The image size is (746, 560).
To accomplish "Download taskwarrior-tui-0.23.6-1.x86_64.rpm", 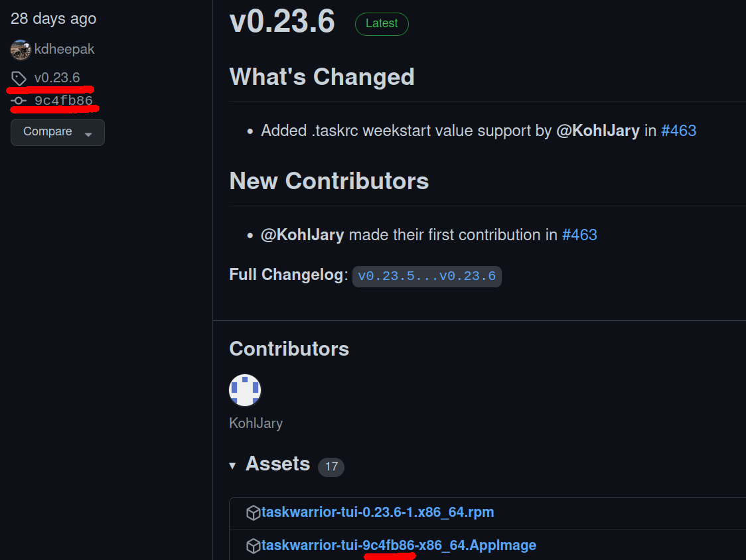I will 377,512.
